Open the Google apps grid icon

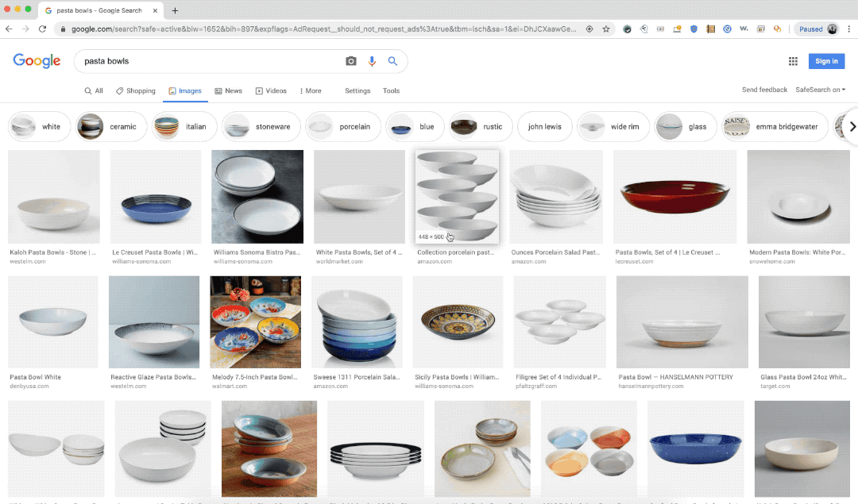point(793,61)
